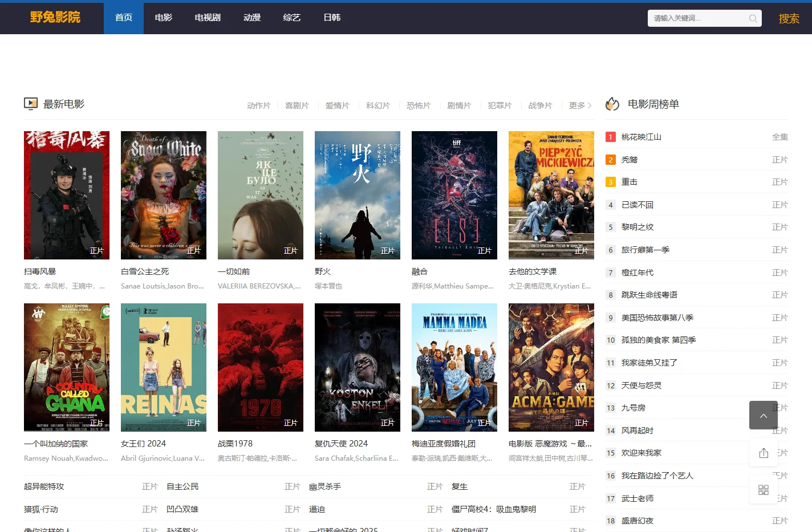
Task: Expand 更多 movie categories
Action: 580,105
